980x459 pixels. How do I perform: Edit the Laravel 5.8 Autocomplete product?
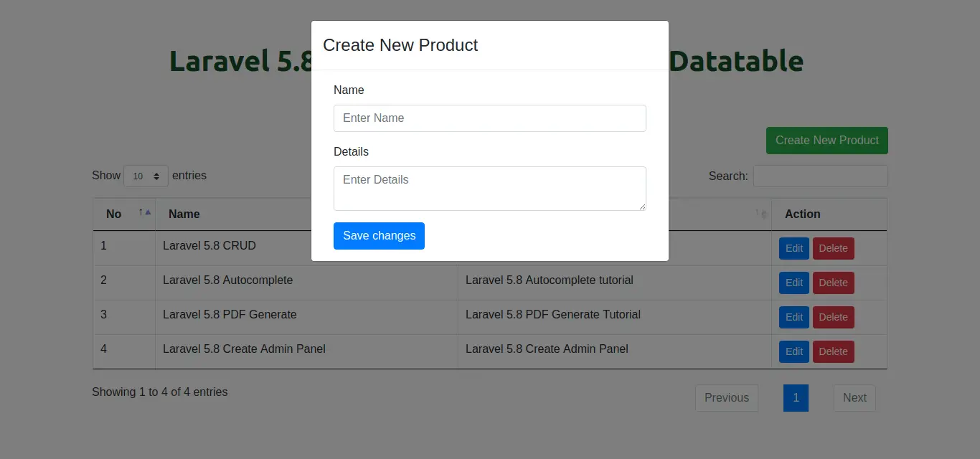[793, 283]
